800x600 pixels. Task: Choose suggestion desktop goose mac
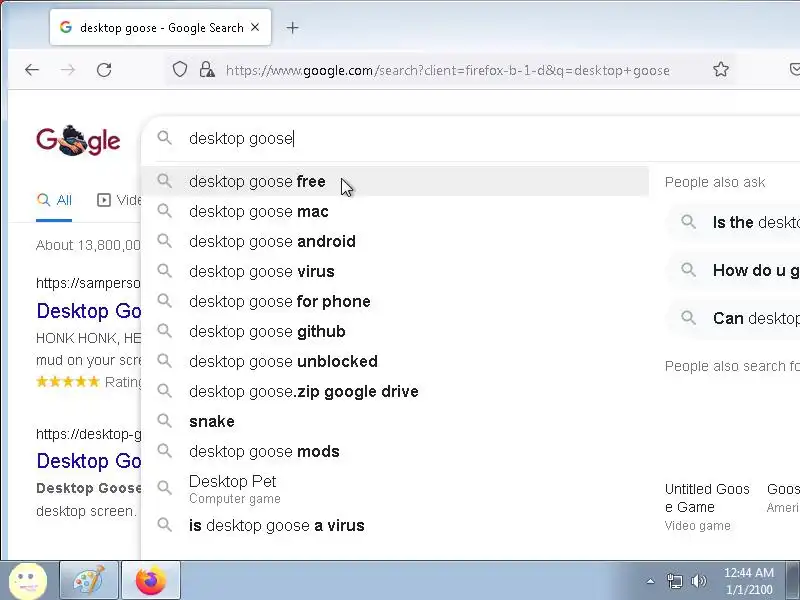[395, 211]
